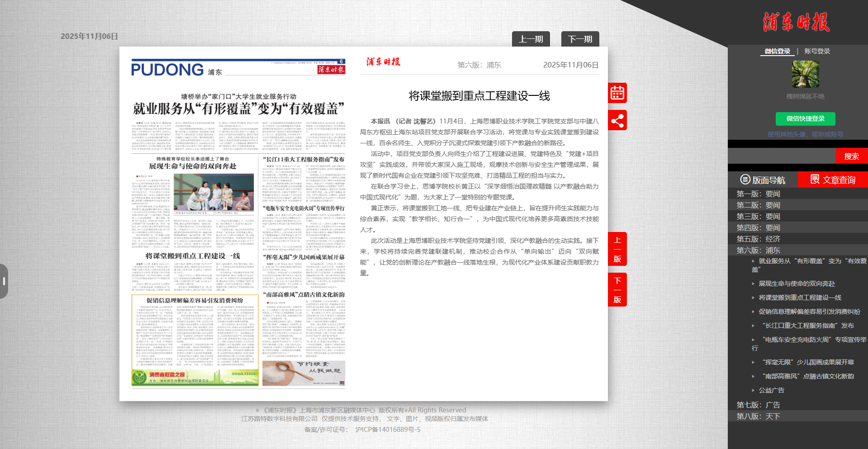Go to previous page with 上一版
The image size is (868, 449).
pos(617,249)
